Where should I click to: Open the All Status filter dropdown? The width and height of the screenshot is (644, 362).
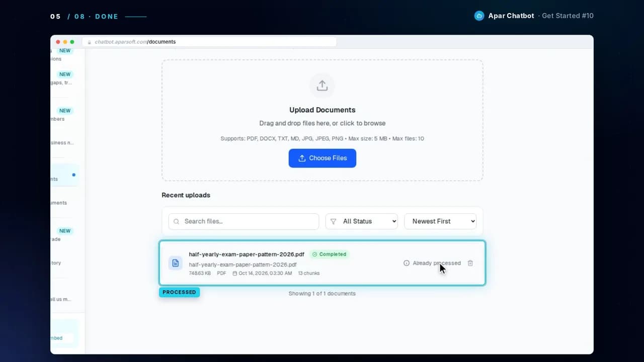click(x=361, y=221)
